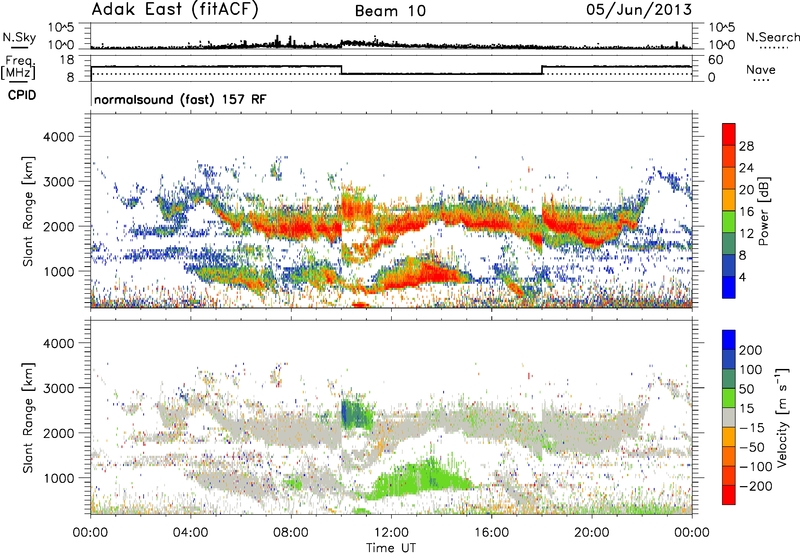Click the blue bottom segment of Power colorbar

[x=729, y=287]
